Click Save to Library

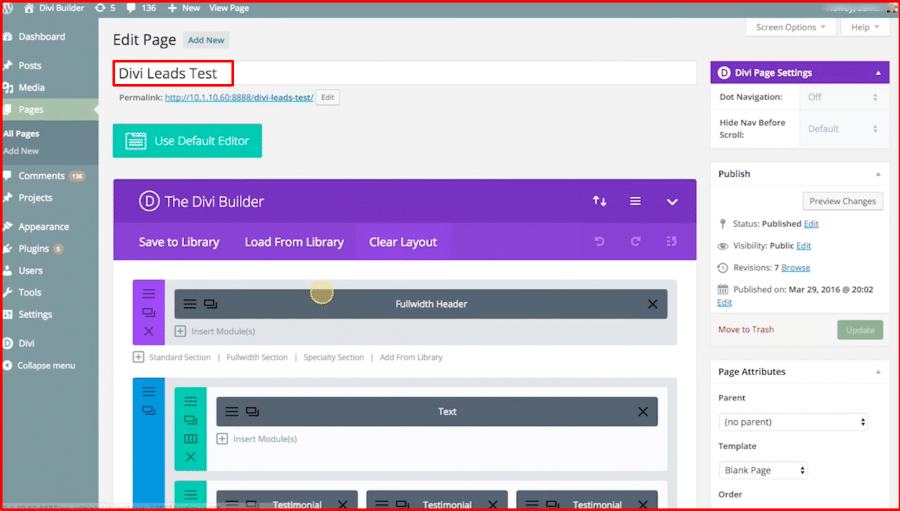point(179,242)
